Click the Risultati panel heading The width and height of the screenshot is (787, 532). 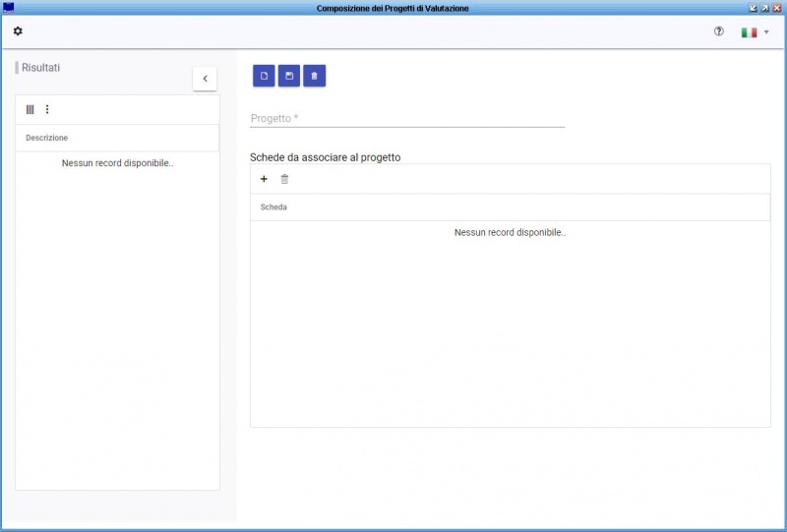click(x=40, y=67)
